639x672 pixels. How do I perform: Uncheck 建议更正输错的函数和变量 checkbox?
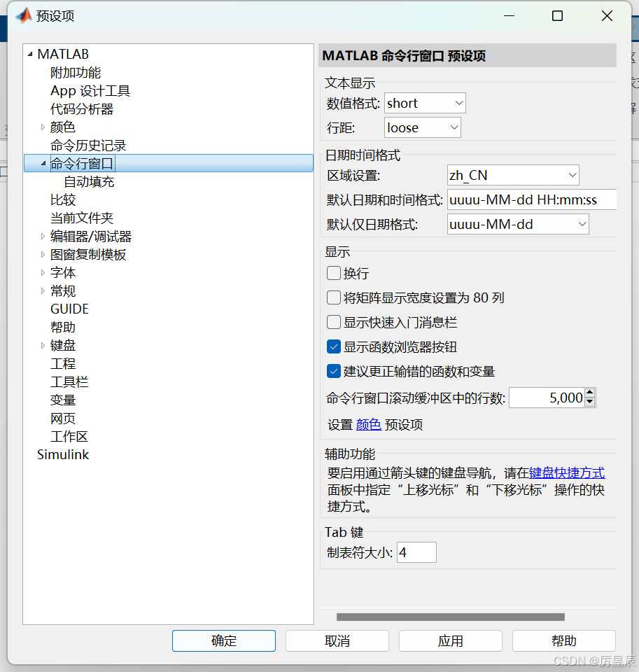(x=333, y=371)
